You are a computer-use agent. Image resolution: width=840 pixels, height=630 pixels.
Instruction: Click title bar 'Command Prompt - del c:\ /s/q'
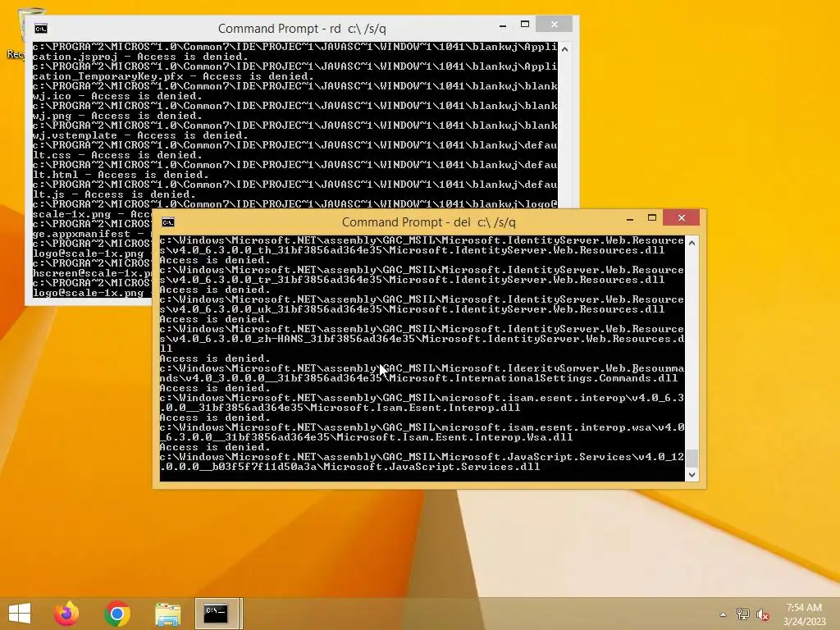point(428,222)
